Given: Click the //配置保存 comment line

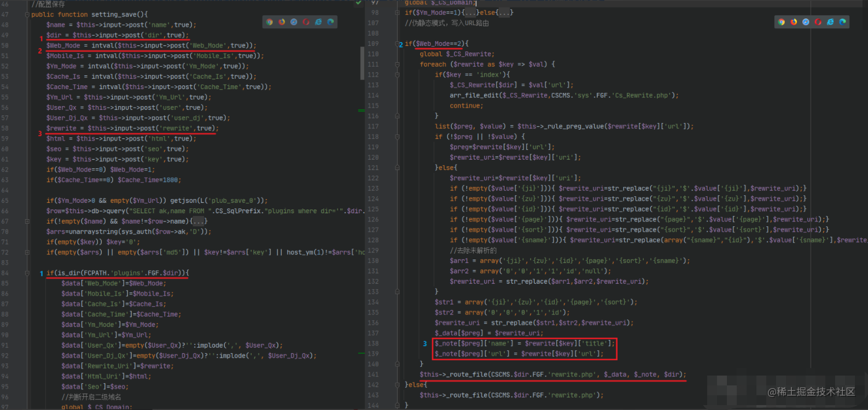Looking at the screenshot, I should click(x=48, y=4).
